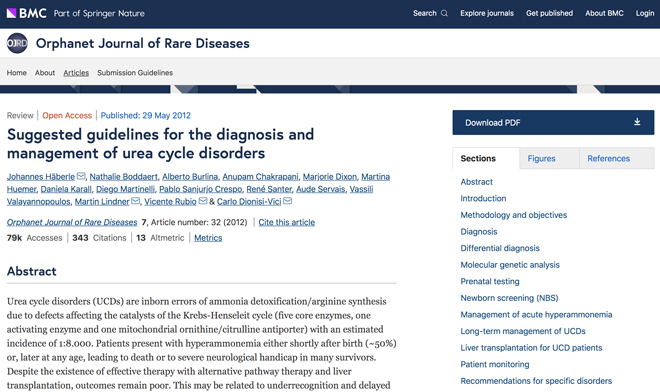Open author Carlo Dionisi-Vici link

249,202
